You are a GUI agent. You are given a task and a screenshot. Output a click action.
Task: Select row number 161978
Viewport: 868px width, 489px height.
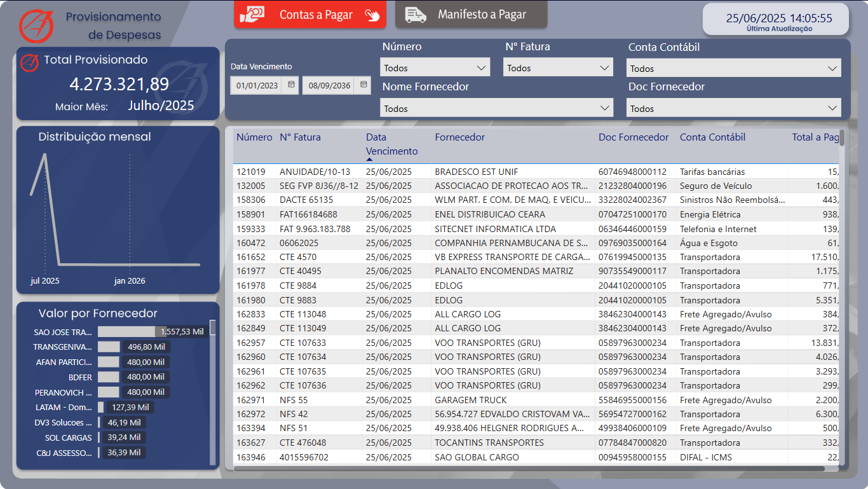[x=251, y=286]
